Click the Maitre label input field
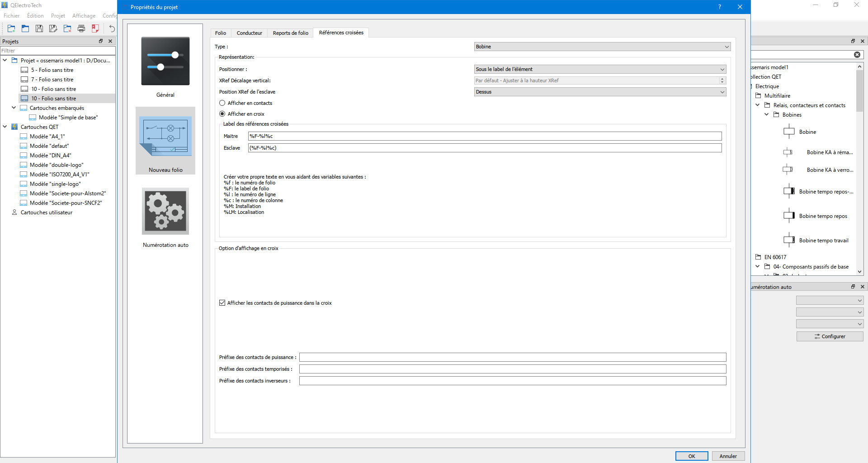 [x=485, y=136]
